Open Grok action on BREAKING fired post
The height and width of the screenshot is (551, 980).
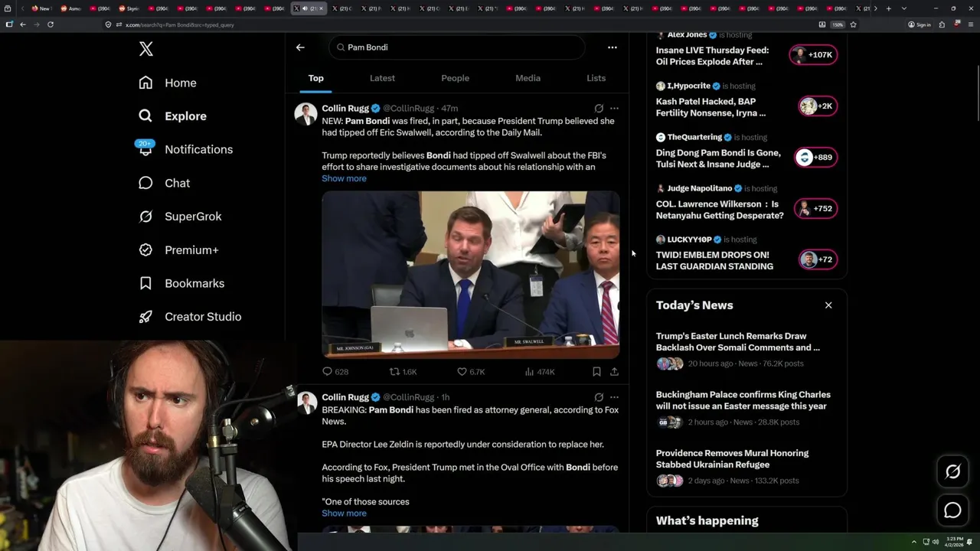tap(599, 398)
